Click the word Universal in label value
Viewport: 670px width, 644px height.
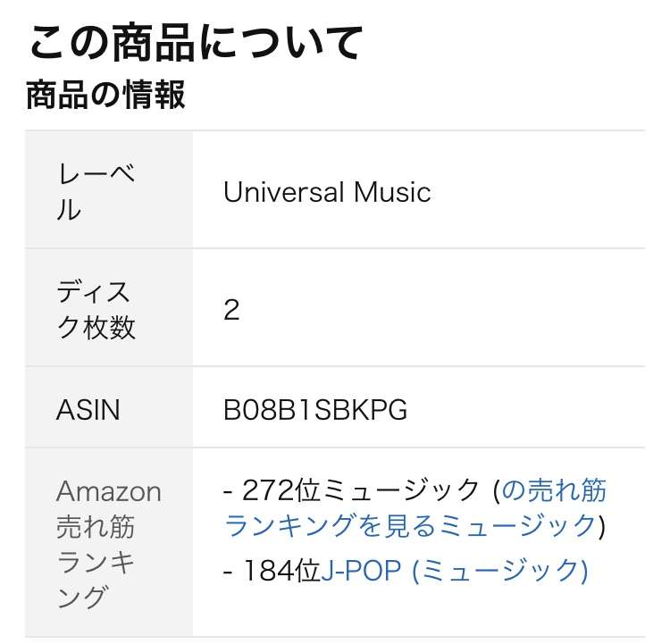pos(284,192)
